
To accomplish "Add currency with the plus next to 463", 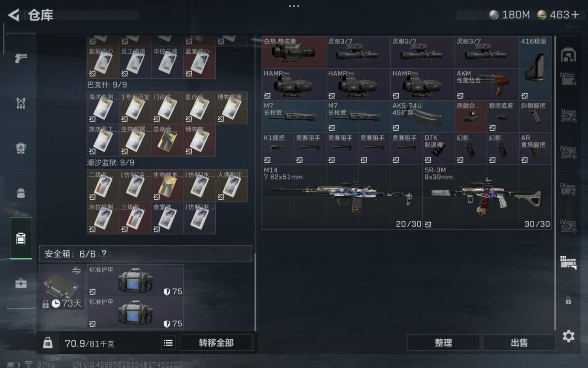I will [x=575, y=15].
